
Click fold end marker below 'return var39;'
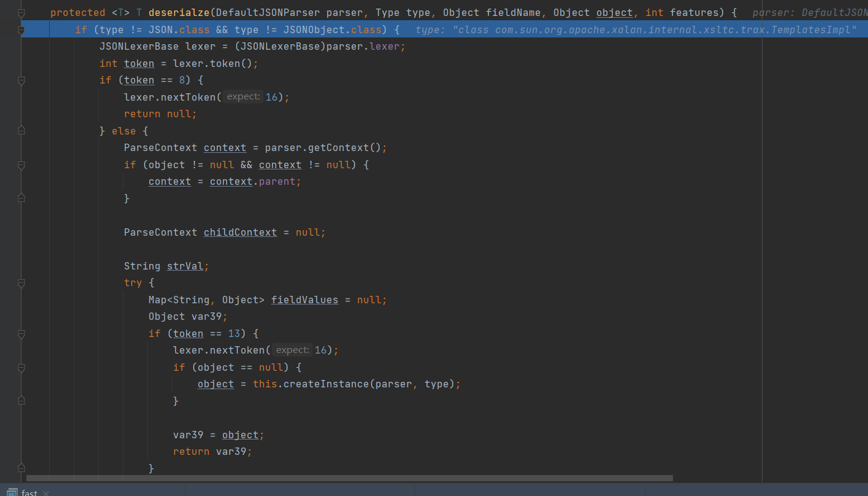[21, 468]
